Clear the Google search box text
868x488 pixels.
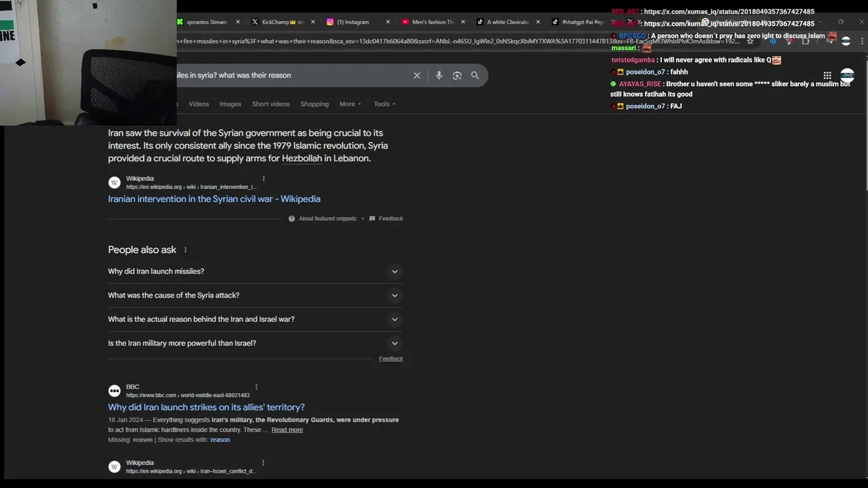click(x=417, y=75)
